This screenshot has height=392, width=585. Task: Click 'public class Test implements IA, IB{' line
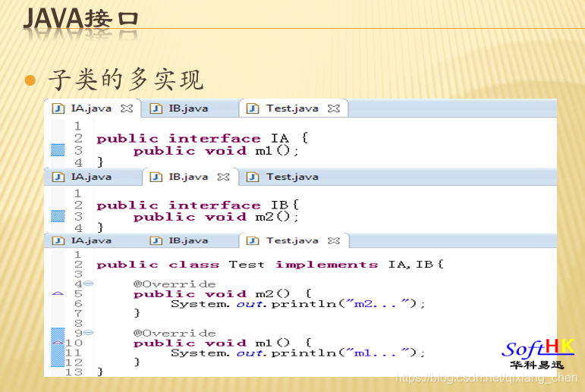[270, 265]
